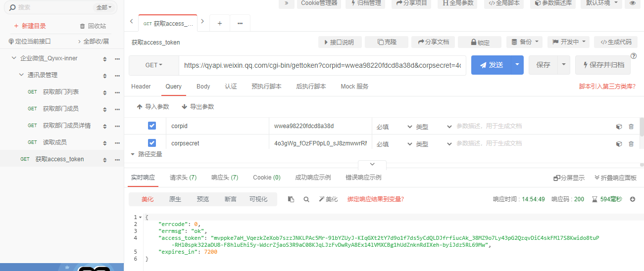The width and height of the screenshot is (644, 271).
Task: Click the 发送 button
Action: [x=491, y=65]
